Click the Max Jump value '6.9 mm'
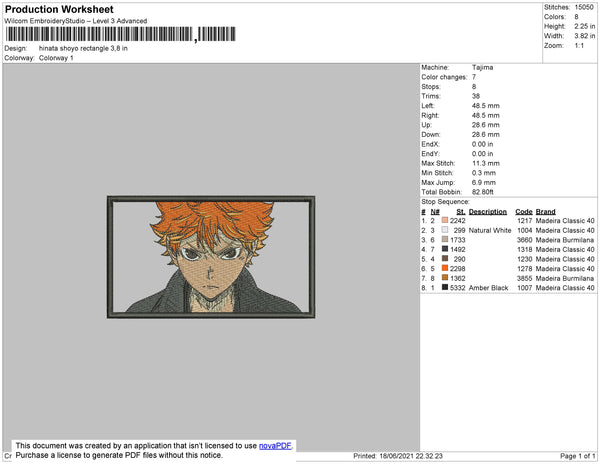 (484, 182)
